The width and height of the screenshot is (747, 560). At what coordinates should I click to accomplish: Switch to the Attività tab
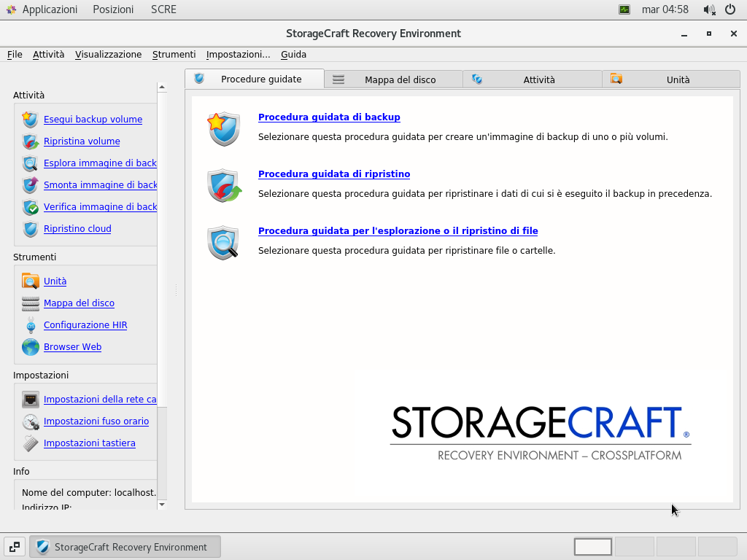click(x=532, y=79)
